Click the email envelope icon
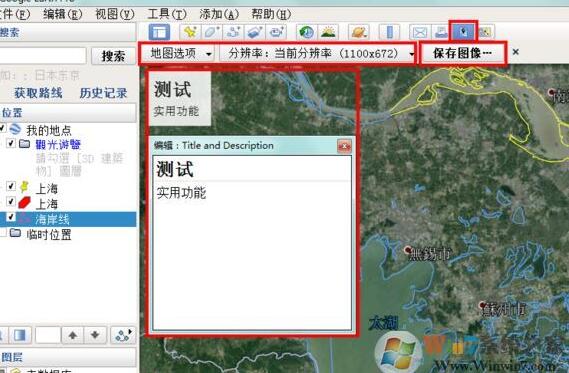569x373 pixels. 420,32
